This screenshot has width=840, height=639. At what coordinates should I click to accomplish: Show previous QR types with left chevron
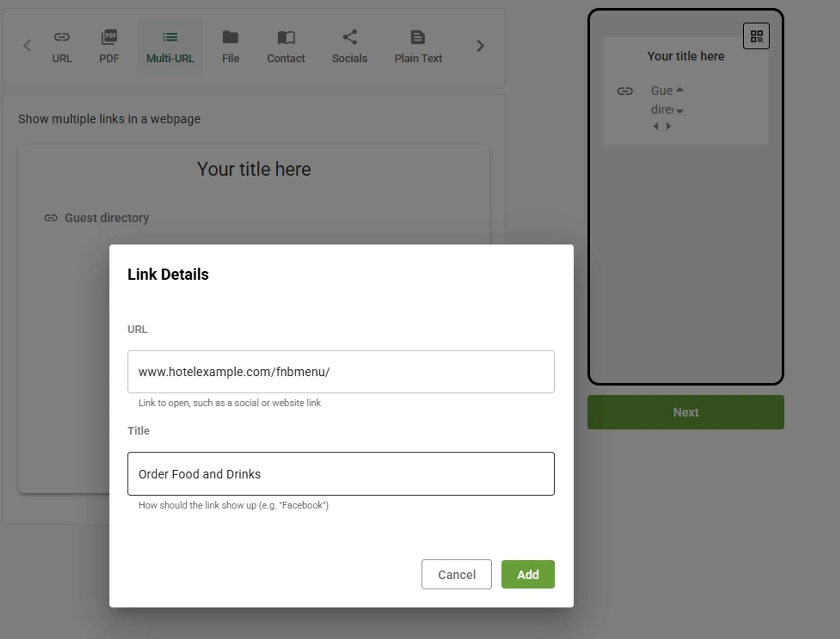point(27,46)
